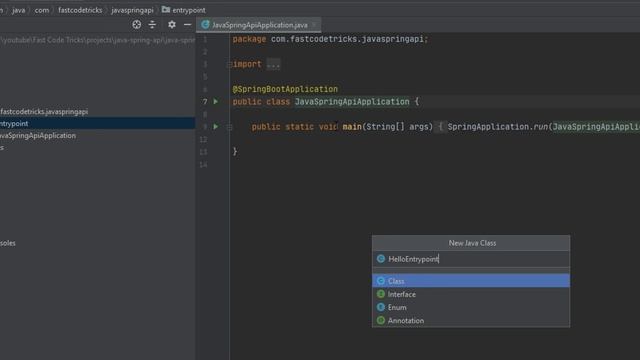Select the entrypoint package in project tree
The height and width of the screenshot is (360, 640).
tap(97, 123)
